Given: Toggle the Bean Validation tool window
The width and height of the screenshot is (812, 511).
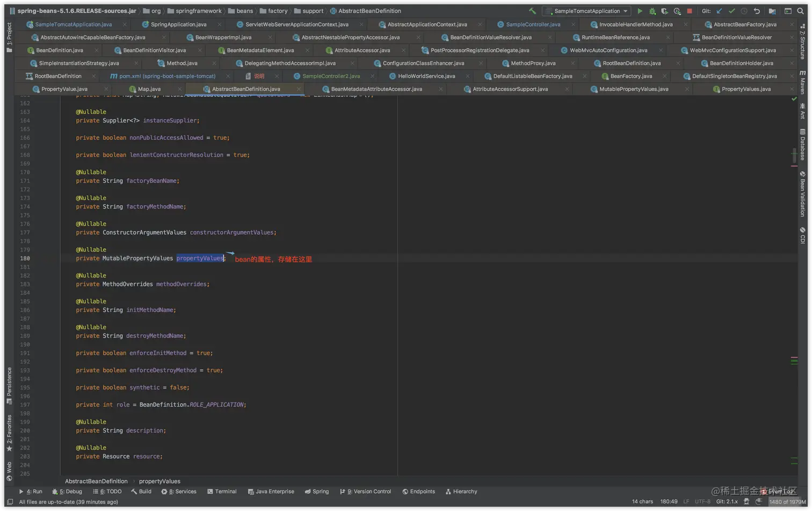Looking at the screenshot, I should 802,194.
